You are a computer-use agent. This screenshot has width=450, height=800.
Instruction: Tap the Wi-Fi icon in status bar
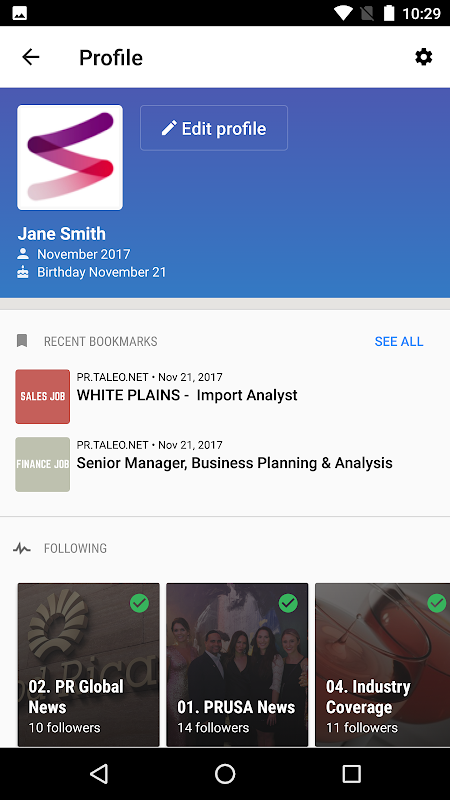tap(343, 13)
